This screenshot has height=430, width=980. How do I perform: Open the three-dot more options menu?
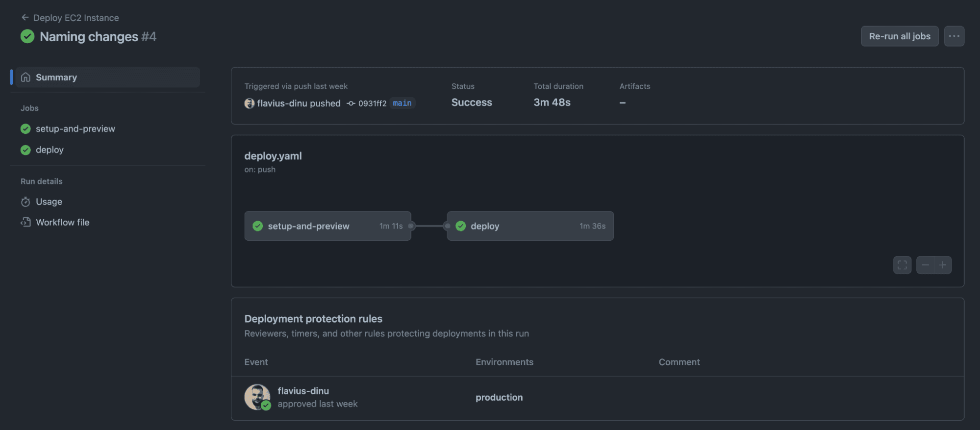954,36
